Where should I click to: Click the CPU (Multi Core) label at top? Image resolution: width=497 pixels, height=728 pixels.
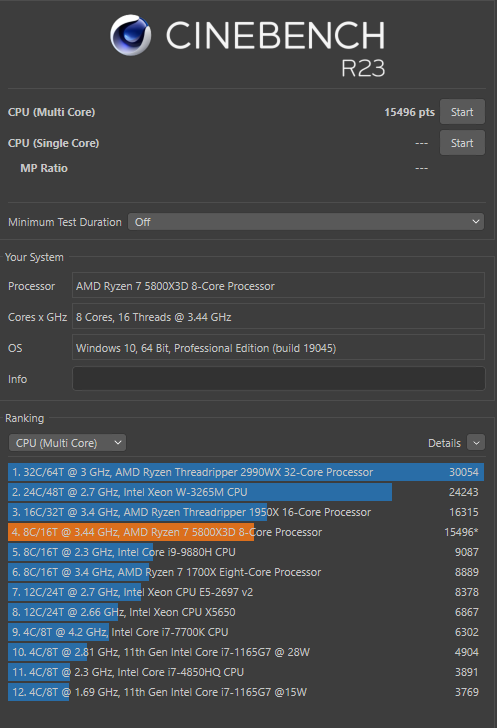pos(52,112)
